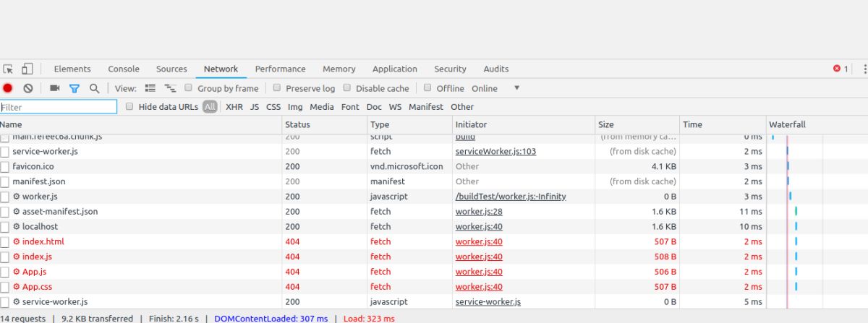Select the asset-manifest.json request row
The width and height of the screenshot is (868, 323).
click(60, 212)
